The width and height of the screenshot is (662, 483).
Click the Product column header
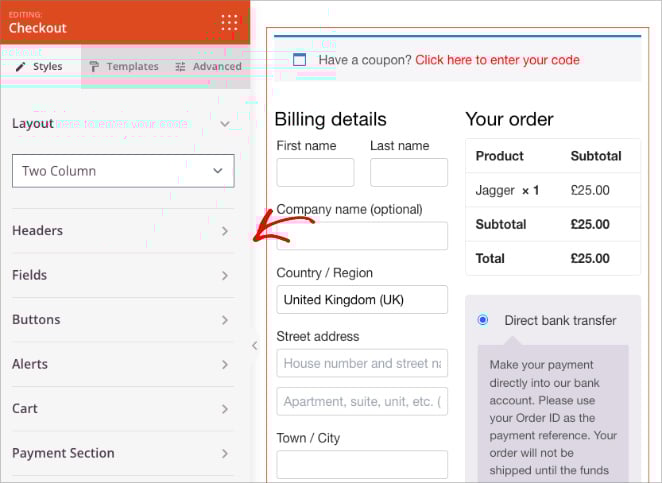coord(499,156)
